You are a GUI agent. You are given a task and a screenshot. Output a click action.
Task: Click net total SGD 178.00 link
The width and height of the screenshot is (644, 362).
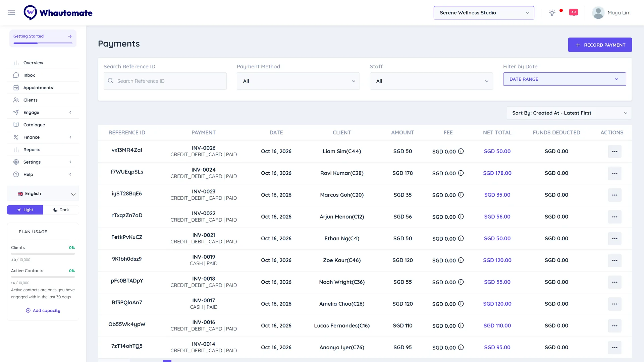[497, 173]
